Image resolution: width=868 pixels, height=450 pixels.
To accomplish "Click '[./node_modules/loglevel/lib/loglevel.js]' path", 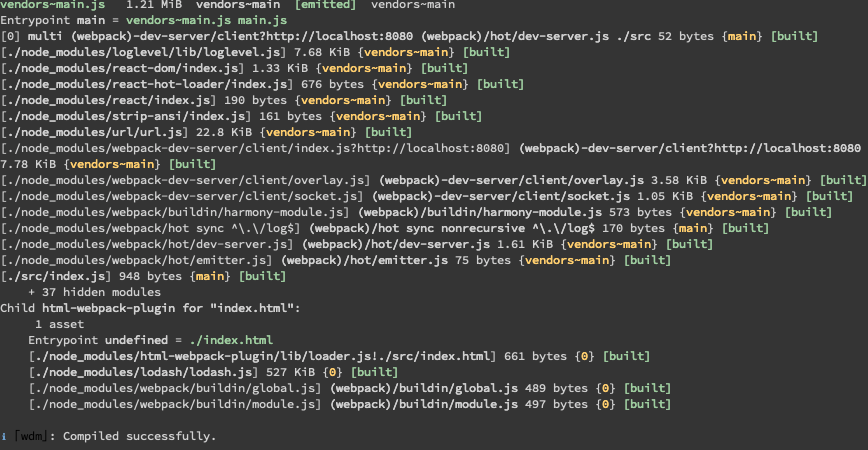I will pos(143,52).
